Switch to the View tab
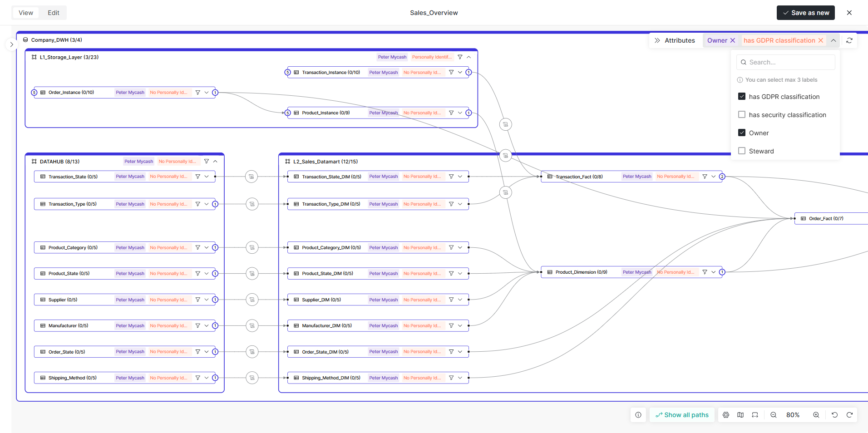Image resolution: width=868 pixels, height=433 pixels. pyautogui.click(x=25, y=12)
